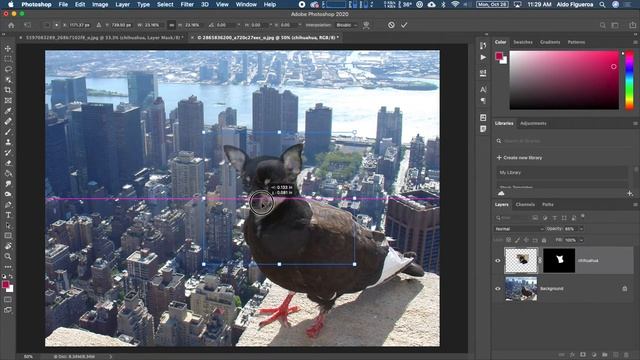Switch to the Channels tab
640x360 pixels.
[525, 204]
